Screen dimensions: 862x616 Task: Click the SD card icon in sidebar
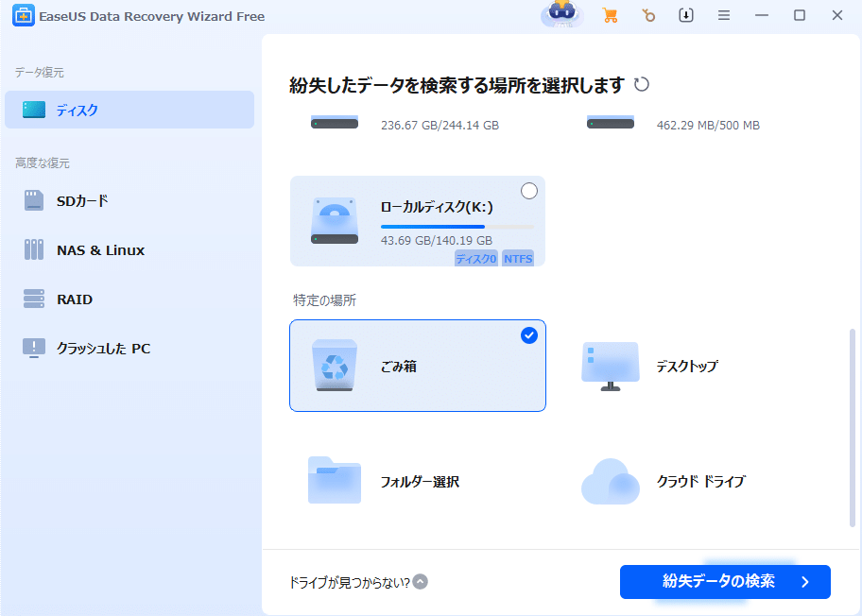click(x=33, y=200)
